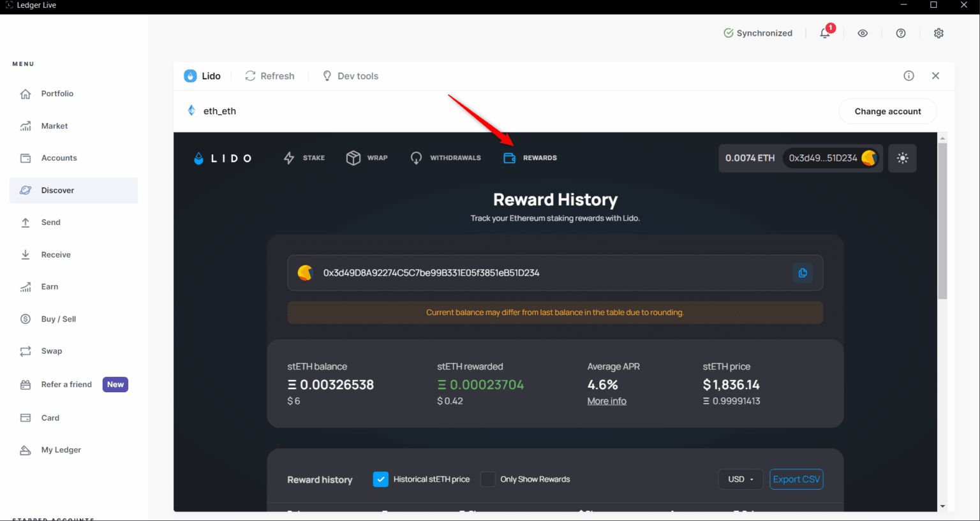Switch Lido to light theme via sun icon

(x=902, y=158)
